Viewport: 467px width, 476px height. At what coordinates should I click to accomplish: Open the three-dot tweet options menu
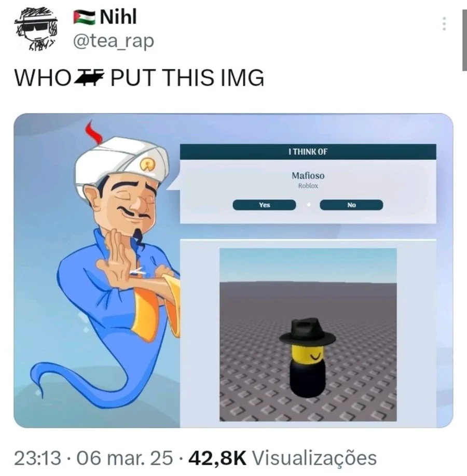(444, 24)
